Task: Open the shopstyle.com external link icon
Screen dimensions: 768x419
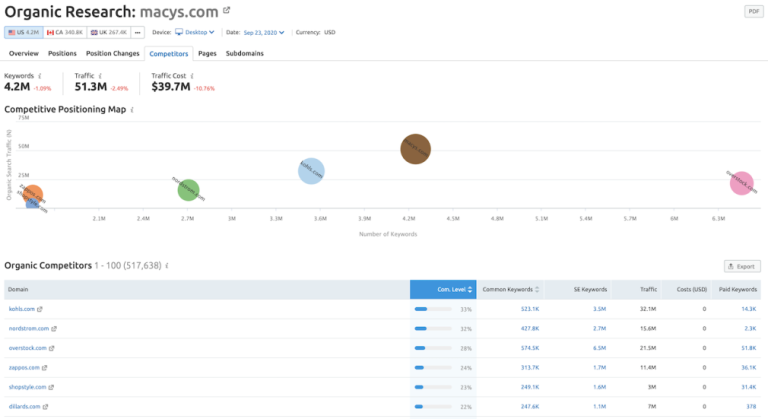Action: pos(51,387)
